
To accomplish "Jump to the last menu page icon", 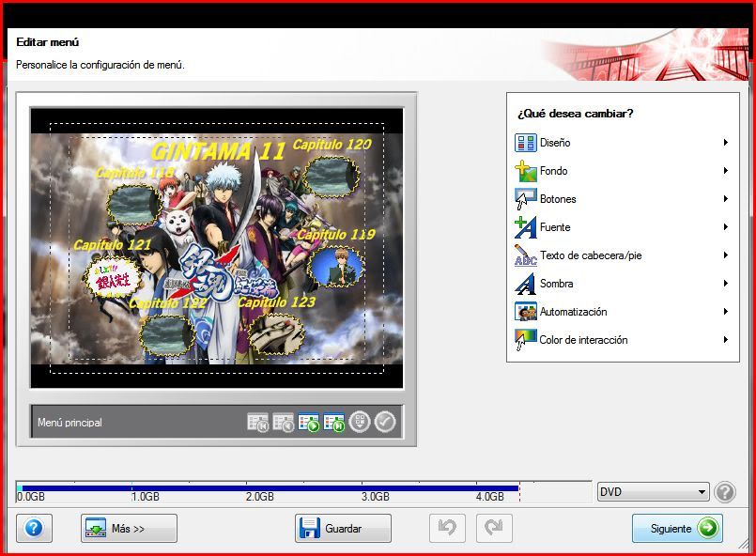I will click(334, 423).
